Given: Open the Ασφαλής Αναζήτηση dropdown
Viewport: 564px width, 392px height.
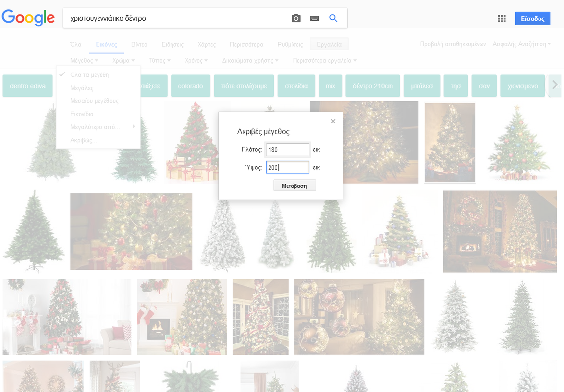Looking at the screenshot, I should coord(521,44).
